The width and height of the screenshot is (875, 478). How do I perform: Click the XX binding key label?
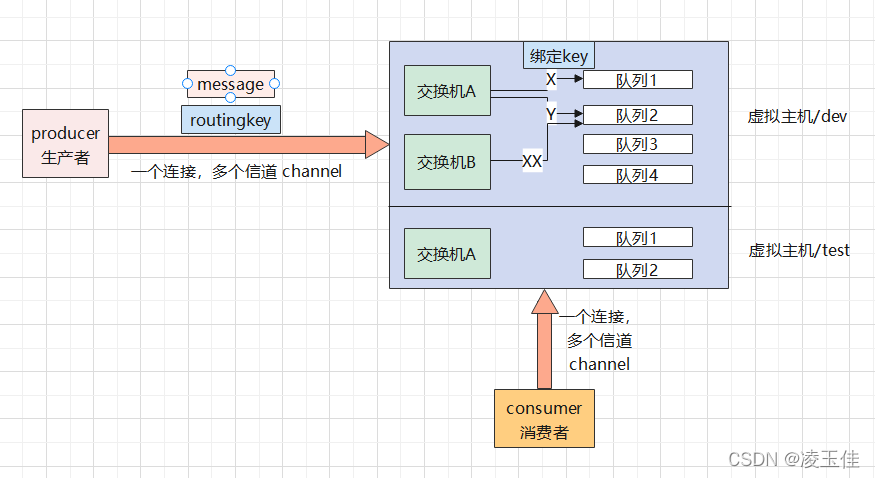pos(532,161)
